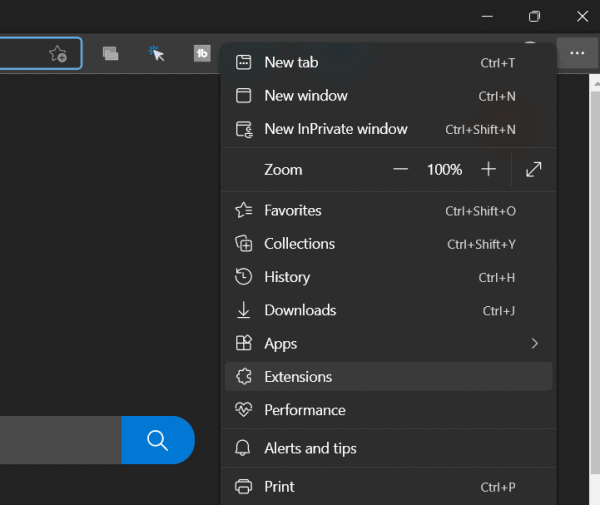
Task: Click the InPrivate window icon
Action: coord(244,129)
